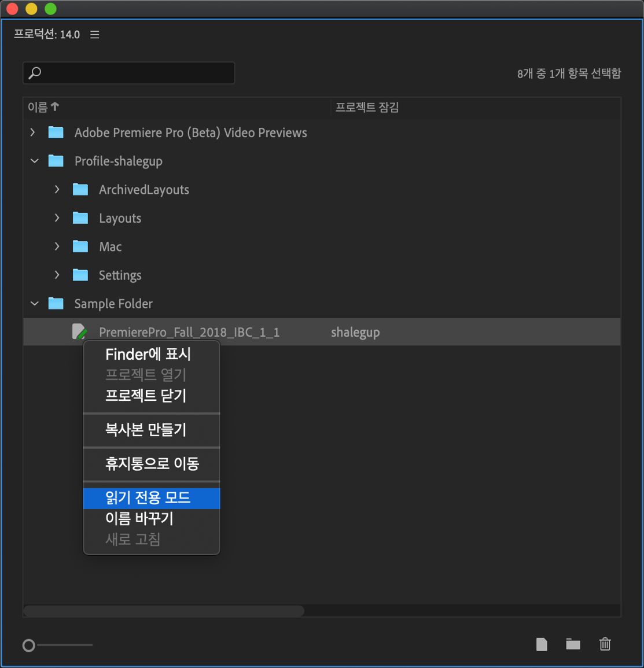Create a new folder using the folder icon
Screen dimensions: 644x668
click(573, 644)
